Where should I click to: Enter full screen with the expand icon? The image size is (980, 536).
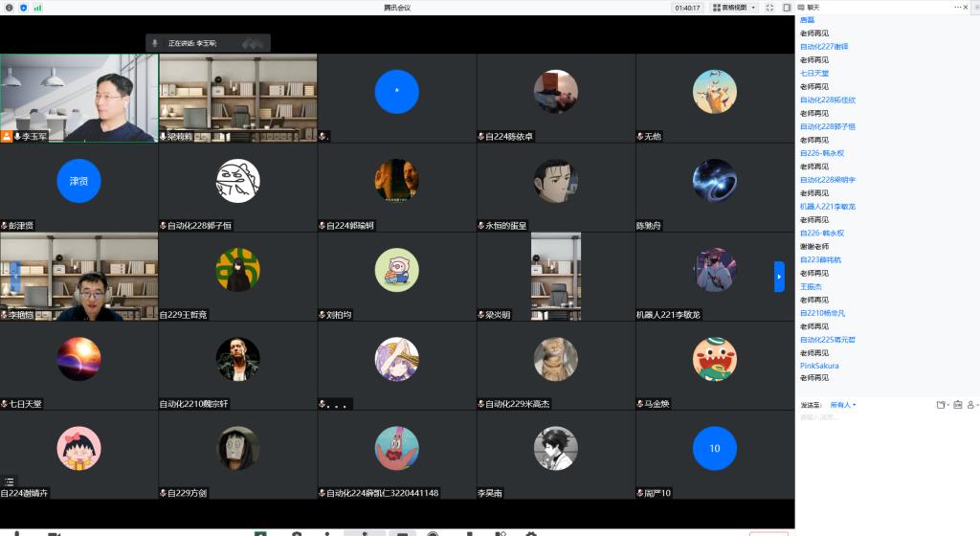pyautogui.click(x=769, y=7)
